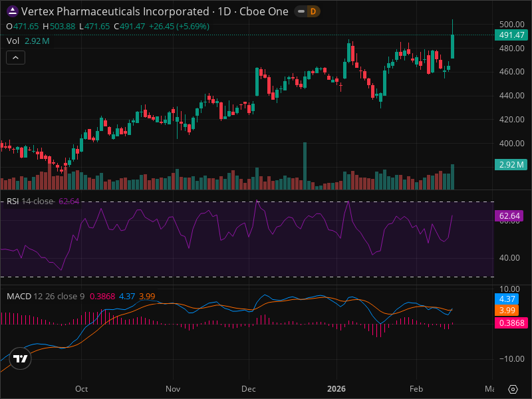Click the TradingView logo badge
Screen dimensions: 532x399
[21, 358]
